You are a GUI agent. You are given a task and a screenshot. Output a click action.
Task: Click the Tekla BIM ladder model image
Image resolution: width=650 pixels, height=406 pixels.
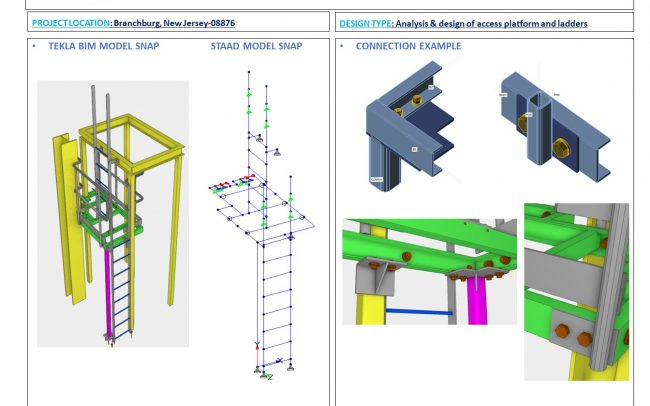112,213
